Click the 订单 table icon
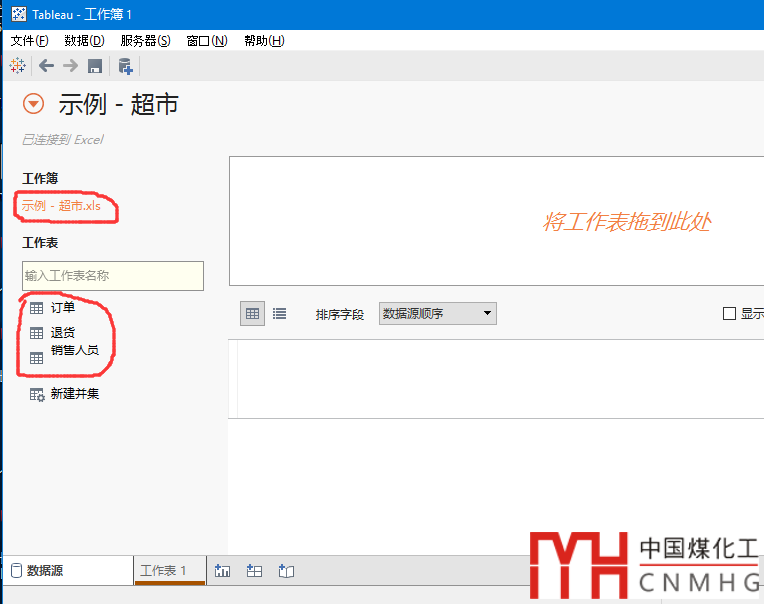 [x=37, y=308]
